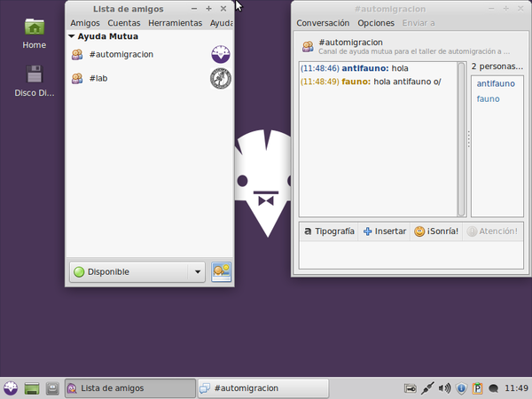Open the Tipografía formatting menu
Image resolution: width=532 pixels, height=399 pixels.
(x=329, y=231)
